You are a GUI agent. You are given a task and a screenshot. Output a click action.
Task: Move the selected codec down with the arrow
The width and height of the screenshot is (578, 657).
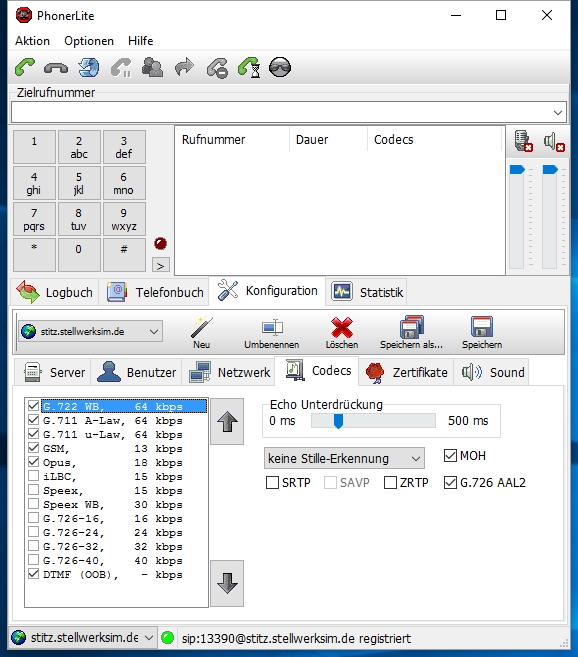[x=227, y=583]
